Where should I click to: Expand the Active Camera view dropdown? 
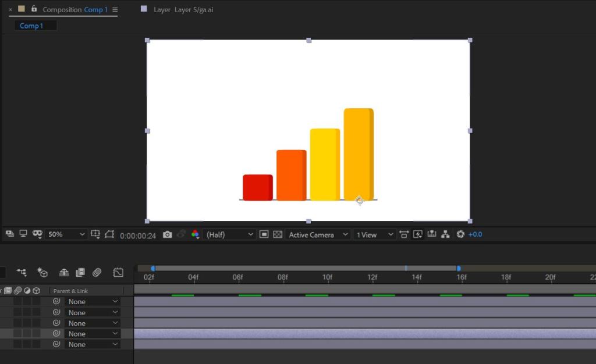318,234
